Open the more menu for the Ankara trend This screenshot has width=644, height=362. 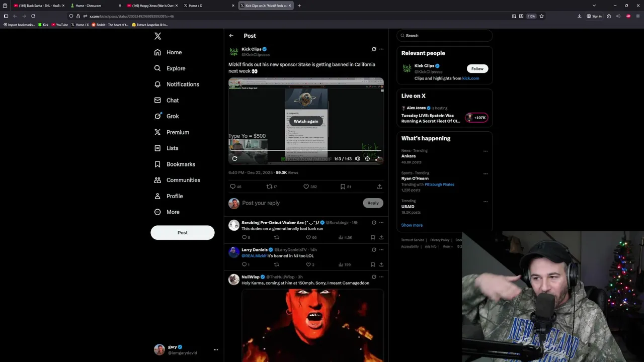tap(486, 151)
